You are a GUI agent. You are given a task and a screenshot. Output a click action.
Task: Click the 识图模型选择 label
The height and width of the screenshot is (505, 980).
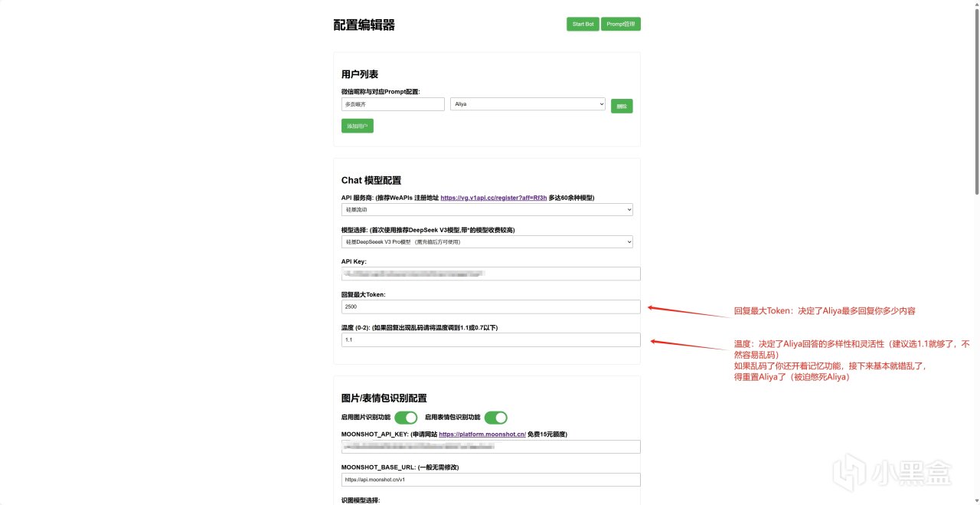(361, 500)
